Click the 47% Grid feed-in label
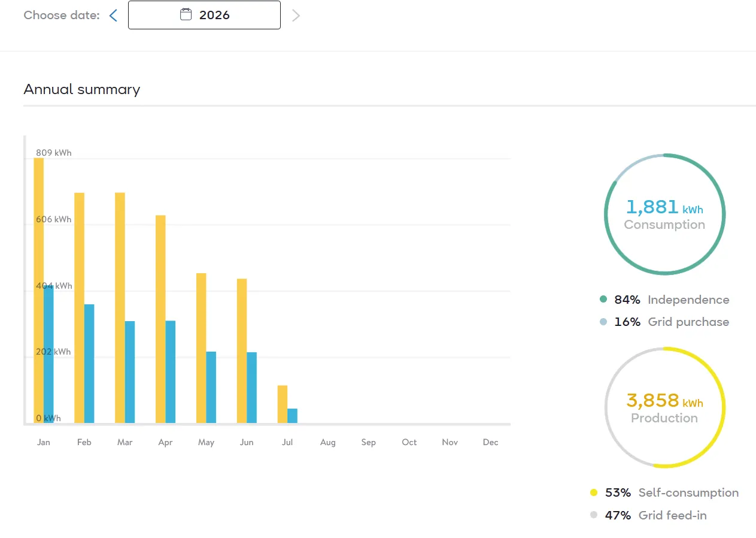The height and width of the screenshot is (538, 756). point(656,515)
